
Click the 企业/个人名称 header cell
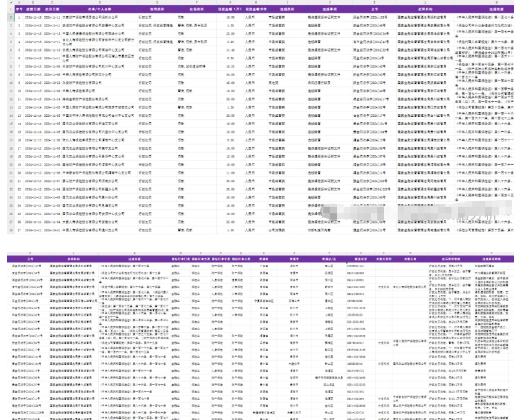point(99,9)
